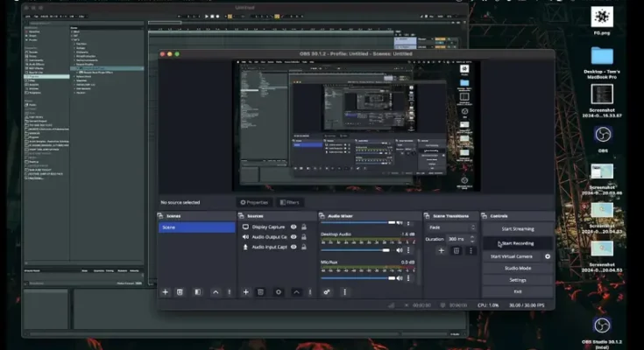Viewport: 644px width, 350px height.
Task: Open the Fade transition dropdown
Action: click(452, 227)
